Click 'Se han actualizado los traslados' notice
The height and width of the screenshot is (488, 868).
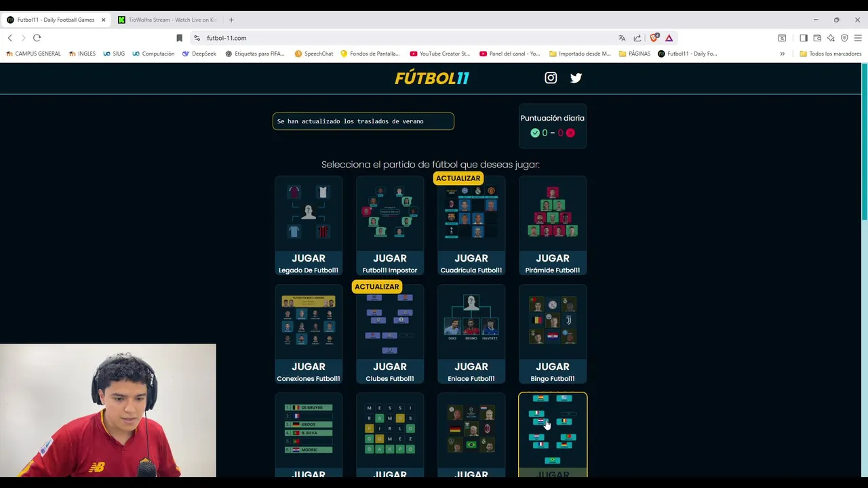363,121
